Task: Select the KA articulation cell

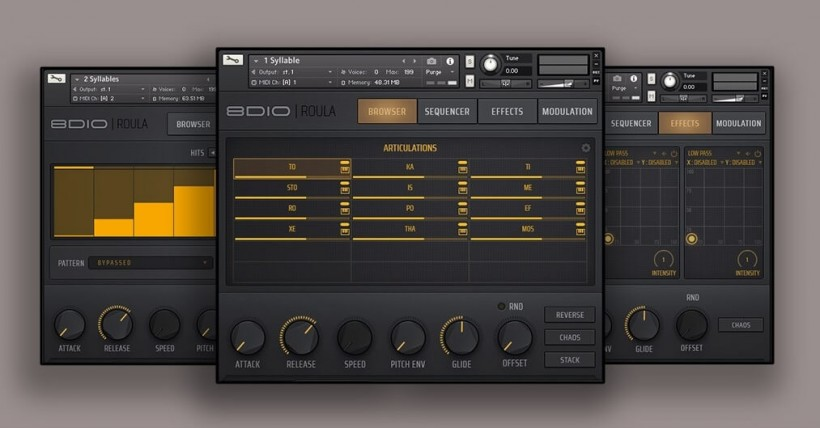Action: click(410, 168)
